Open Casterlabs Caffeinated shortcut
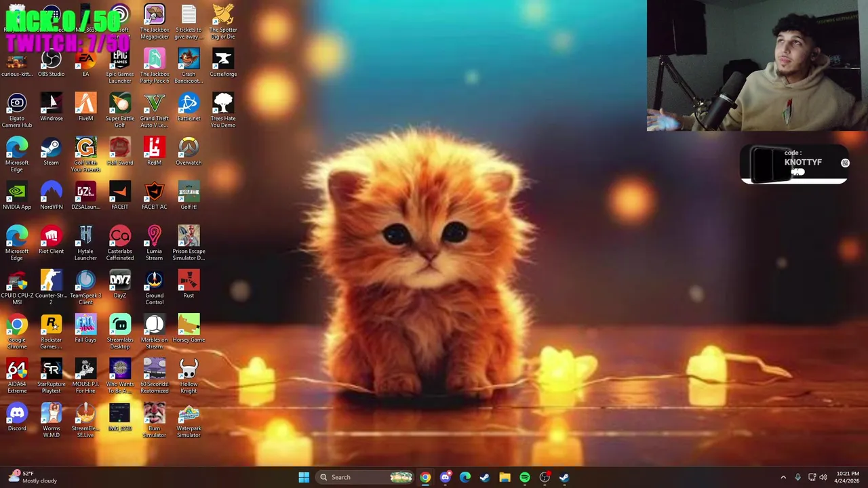The height and width of the screenshot is (488, 868). click(x=120, y=243)
